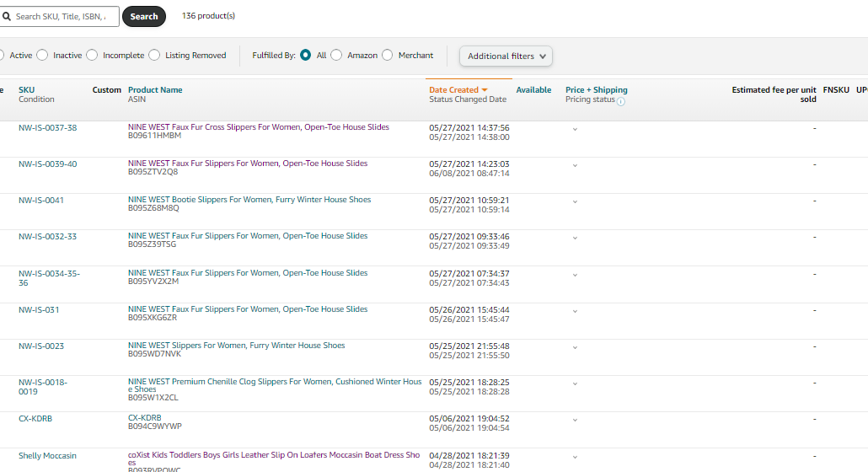Sort by SKU column header
The height and width of the screenshot is (472, 868).
coord(27,89)
